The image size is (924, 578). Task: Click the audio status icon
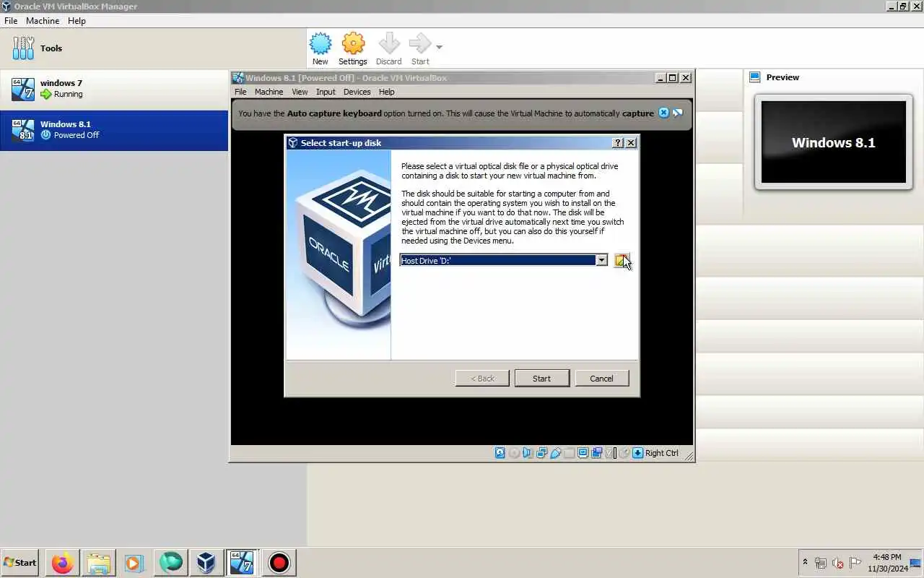tap(528, 453)
